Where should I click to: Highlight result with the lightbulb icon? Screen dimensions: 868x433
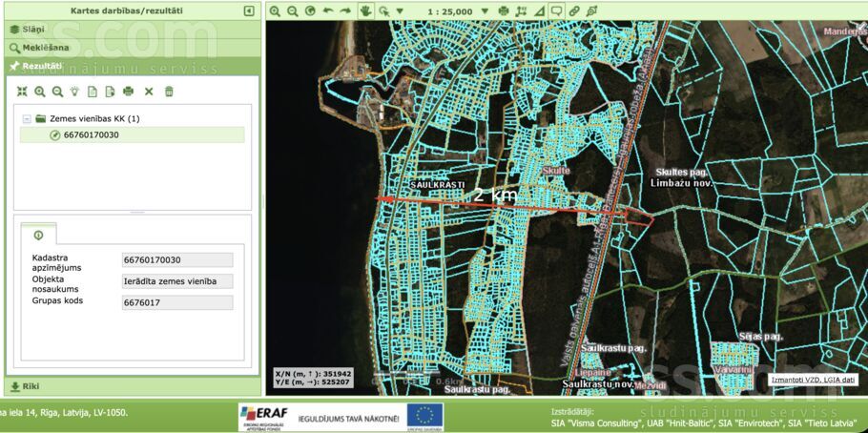(74, 92)
